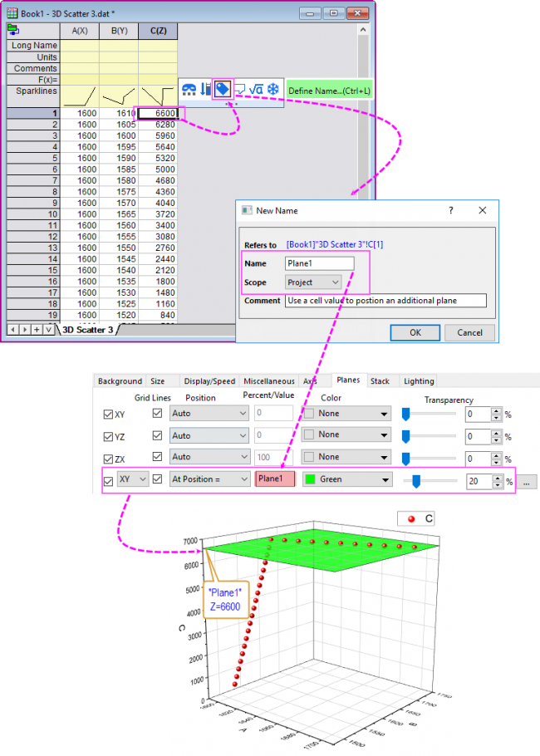This screenshot has width=540, height=756.
Task: Click the C(Z) column header
Action: (x=158, y=31)
